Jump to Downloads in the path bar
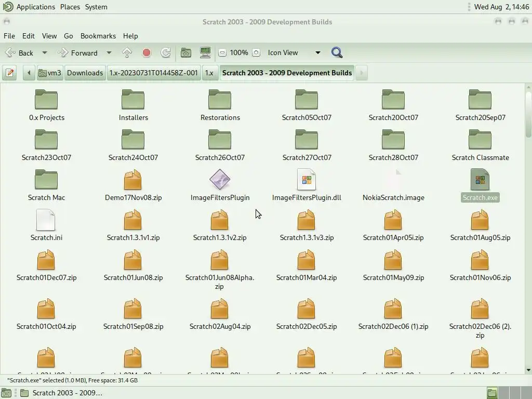Image resolution: width=532 pixels, height=399 pixels. 85,73
